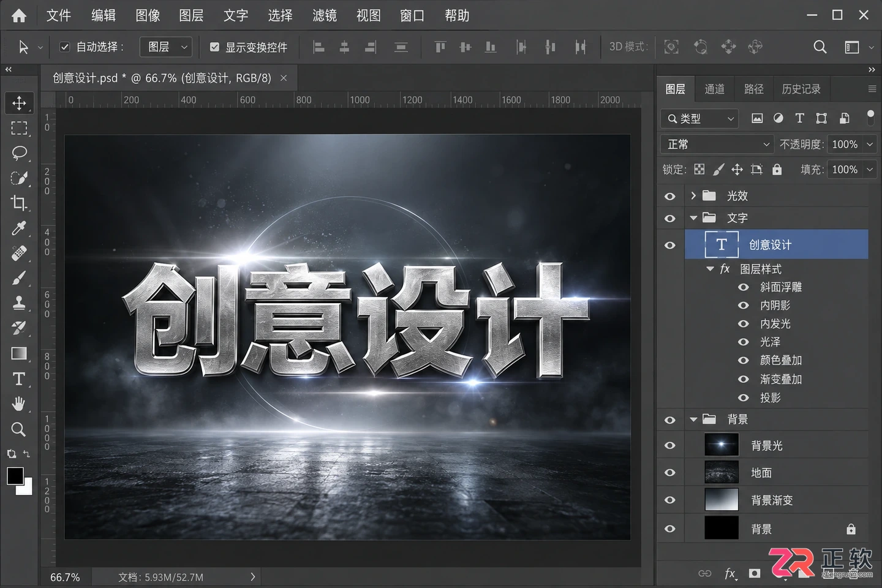Open the 滤镜 menu
This screenshot has height=588, width=882.
point(325,15)
